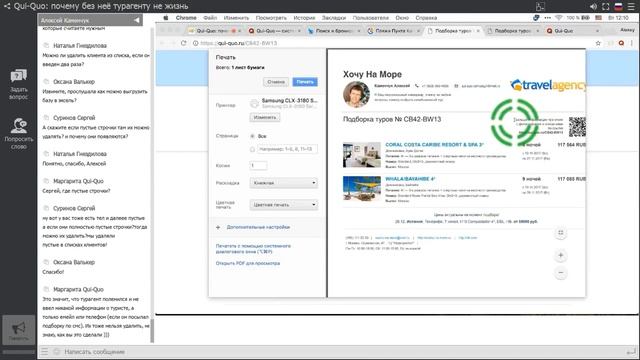Click the Qui-Quo extension icon in Chrome toolbar
The height and width of the screenshot is (360, 640).
621,43
